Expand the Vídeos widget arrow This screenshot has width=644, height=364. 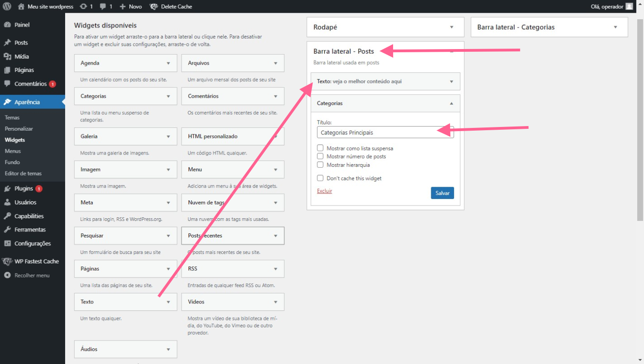[276, 302]
